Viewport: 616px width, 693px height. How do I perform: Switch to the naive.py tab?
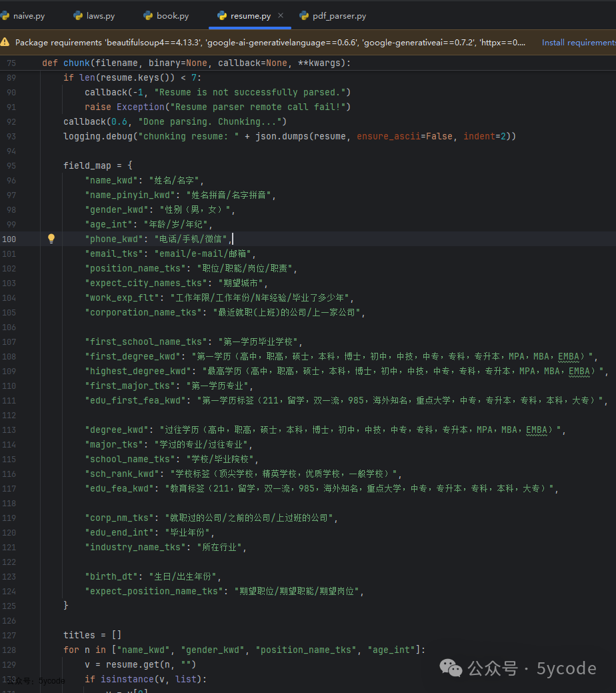tap(23, 16)
